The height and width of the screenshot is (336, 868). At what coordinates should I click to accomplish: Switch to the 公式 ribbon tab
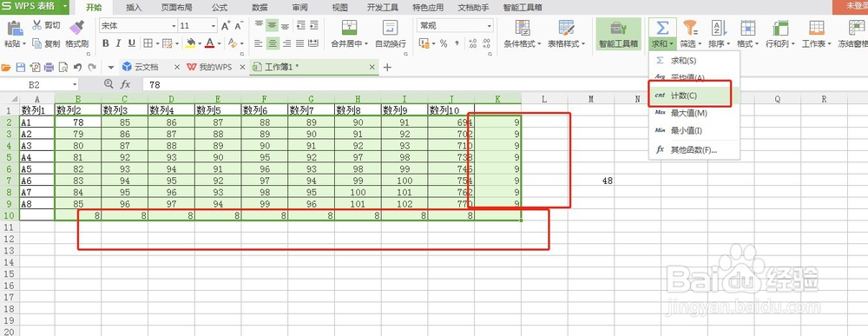click(x=220, y=8)
